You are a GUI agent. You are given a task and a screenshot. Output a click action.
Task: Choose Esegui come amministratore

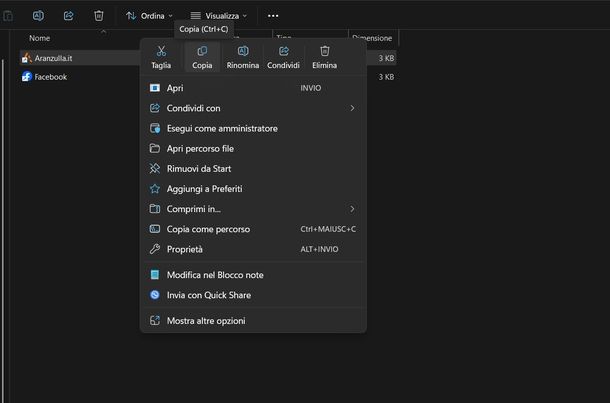pos(253,128)
